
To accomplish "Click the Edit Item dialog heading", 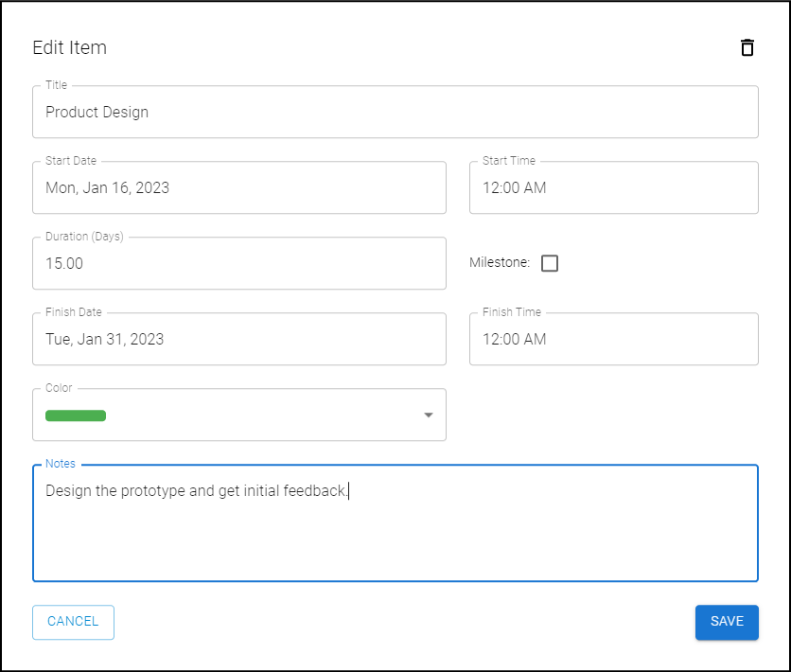I will point(69,47).
